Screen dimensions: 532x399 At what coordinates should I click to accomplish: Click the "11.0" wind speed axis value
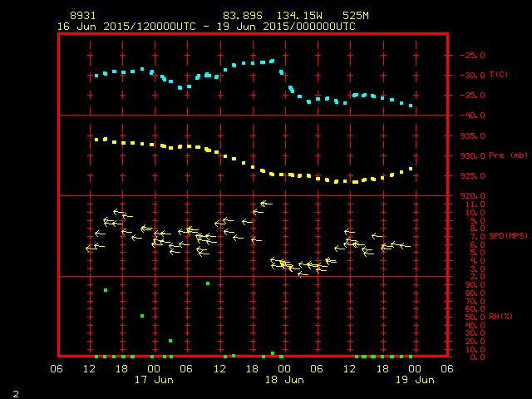475,204
